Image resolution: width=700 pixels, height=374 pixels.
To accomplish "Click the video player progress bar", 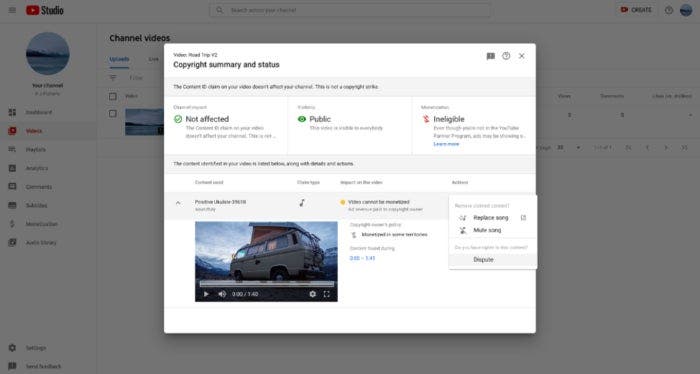I will 267,284.
